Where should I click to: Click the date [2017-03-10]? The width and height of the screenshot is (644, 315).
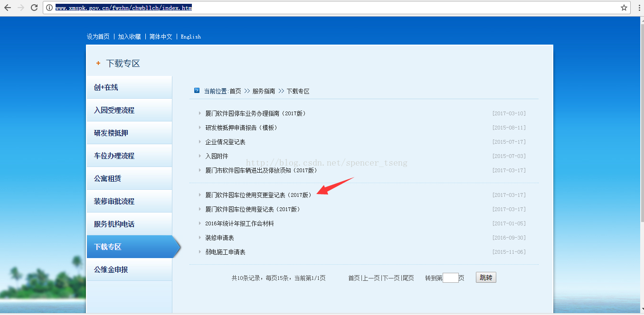click(x=509, y=113)
